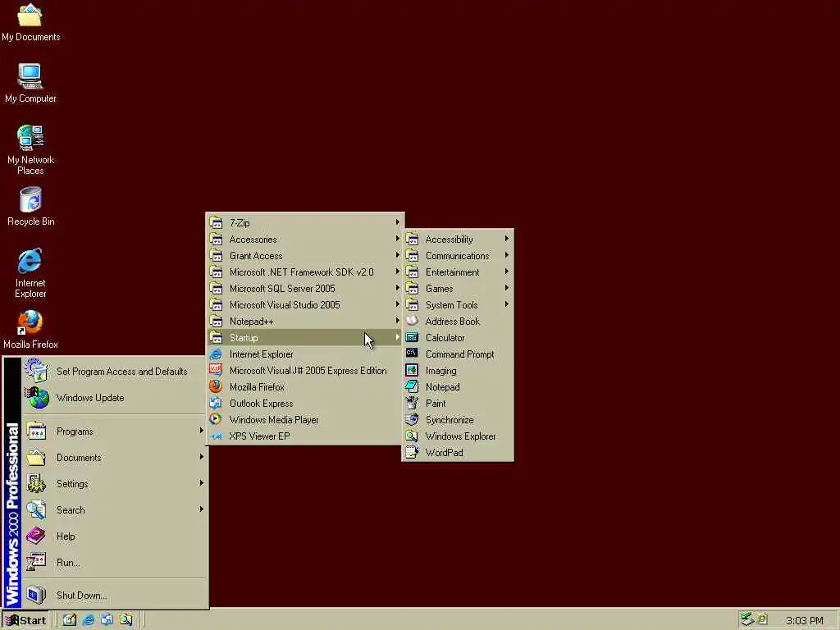Launch Mozilla Firefox from Programs menu
The image size is (840, 630).
point(305,387)
